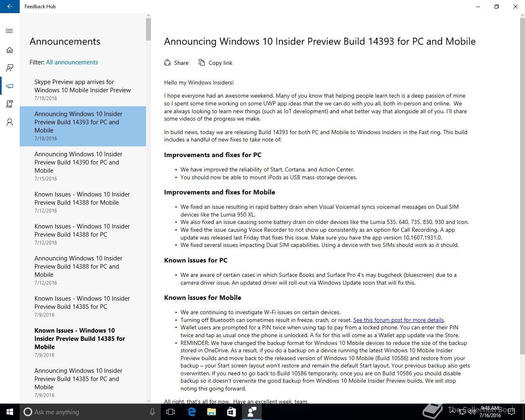The height and width of the screenshot is (420, 525).
Task: Share this announcement
Action: [x=176, y=63]
